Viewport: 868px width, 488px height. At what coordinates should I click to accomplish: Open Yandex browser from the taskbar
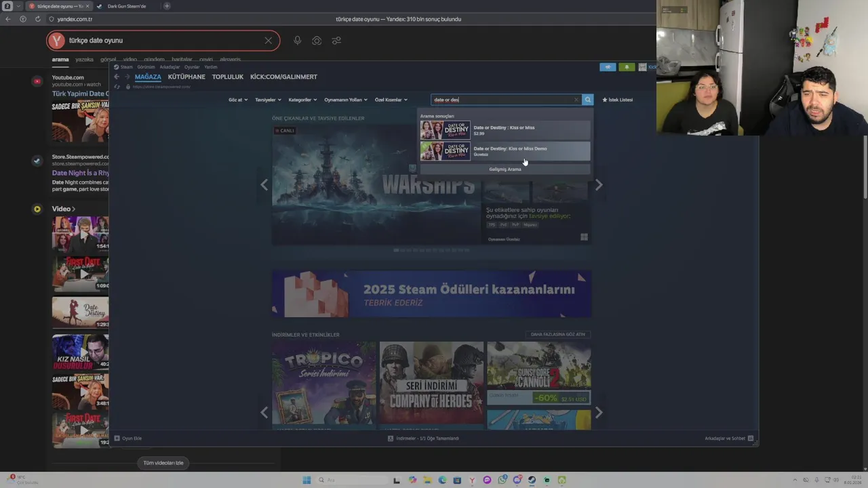(x=472, y=480)
